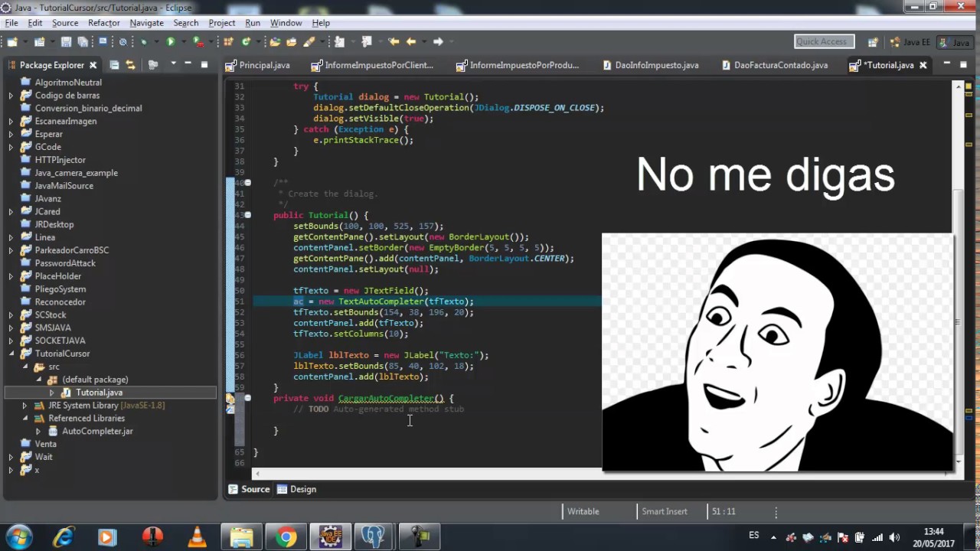
Task: Open the Run button dropdown arrow
Action: pyautogui.click(x=184, y=42)
